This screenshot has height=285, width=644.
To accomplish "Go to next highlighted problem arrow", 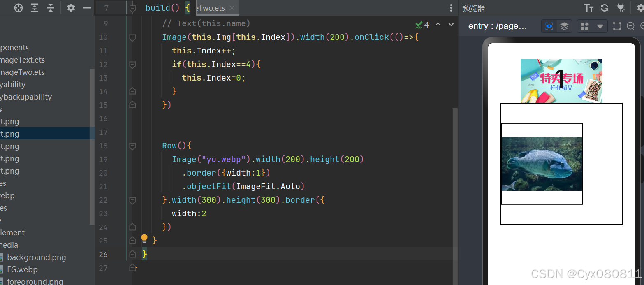I will coord(451,25).
